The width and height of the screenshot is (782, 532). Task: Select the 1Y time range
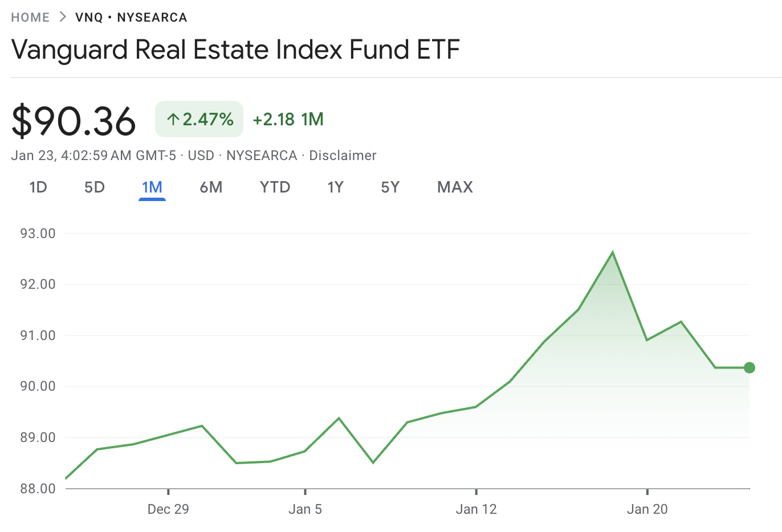[x=335, y=187]
